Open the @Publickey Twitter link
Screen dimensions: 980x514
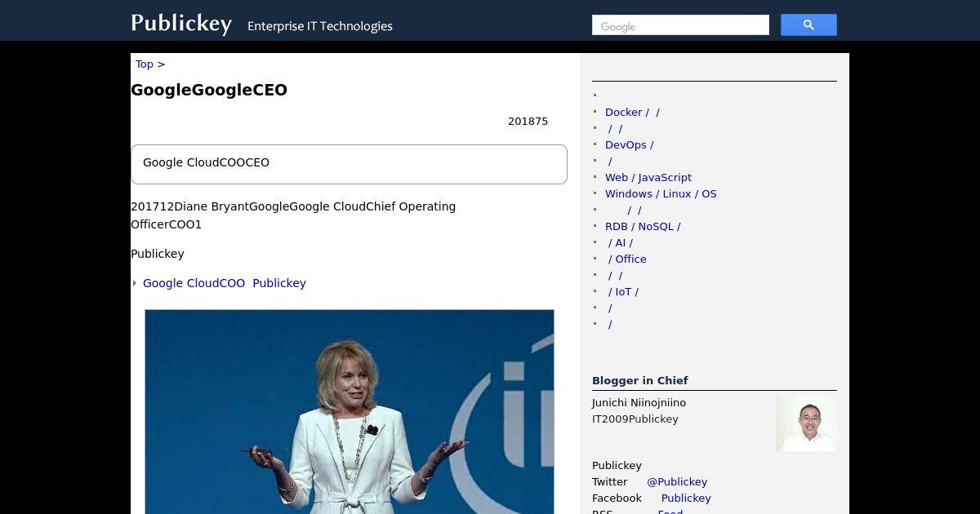click(677, 481)
